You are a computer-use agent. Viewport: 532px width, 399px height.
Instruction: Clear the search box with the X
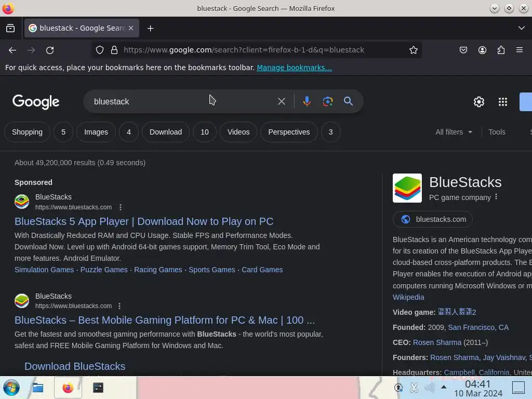point(282,101)
